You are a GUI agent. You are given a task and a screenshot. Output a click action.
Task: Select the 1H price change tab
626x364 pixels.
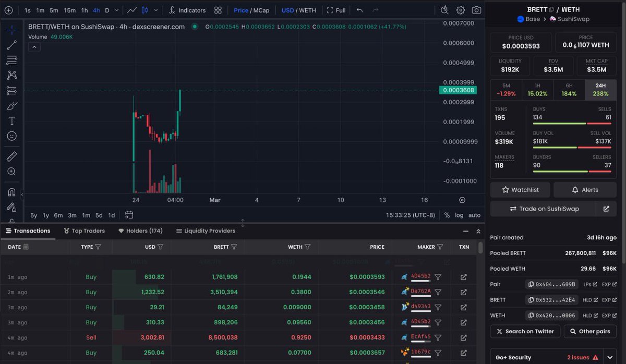pos(537,90)
